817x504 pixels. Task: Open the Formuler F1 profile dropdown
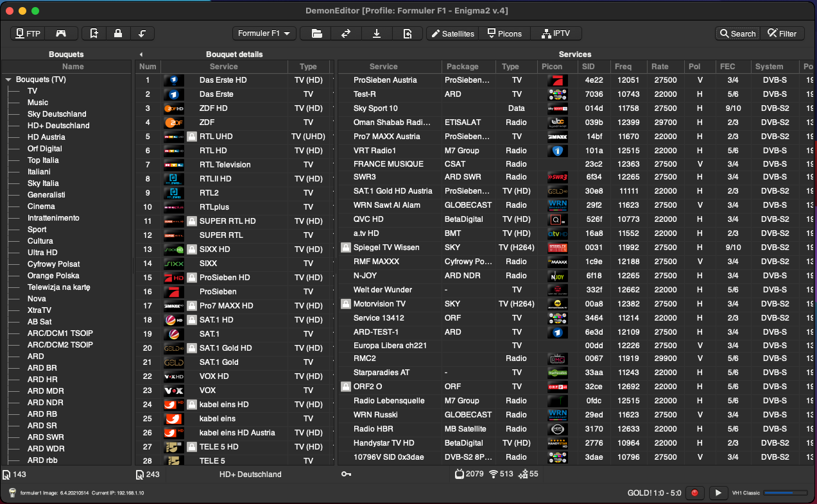click(264, 33)
